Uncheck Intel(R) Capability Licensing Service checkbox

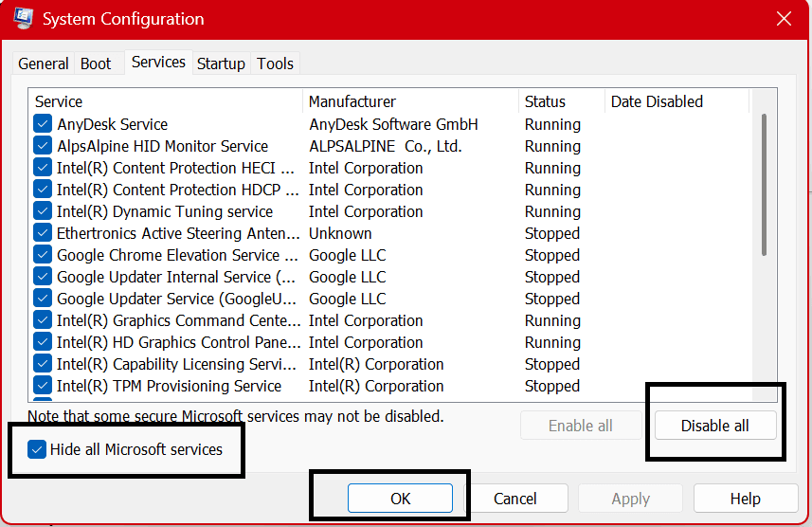pos(43,363)
